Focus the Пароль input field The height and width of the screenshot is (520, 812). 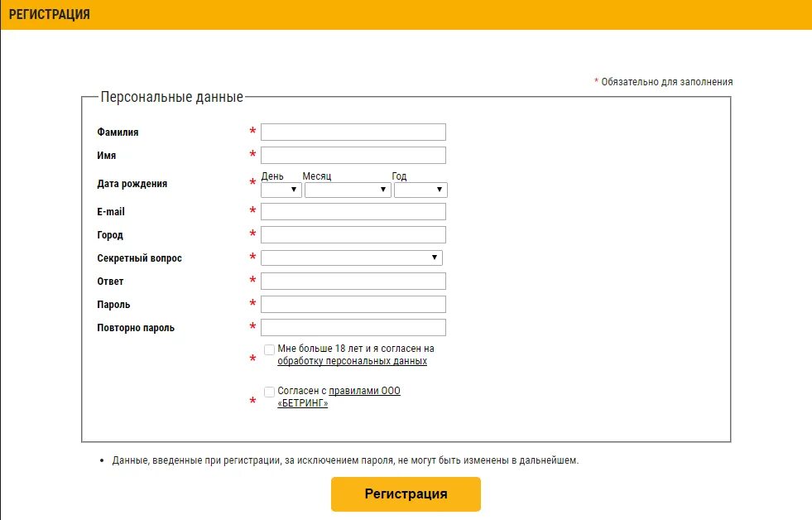pos(353,305)
